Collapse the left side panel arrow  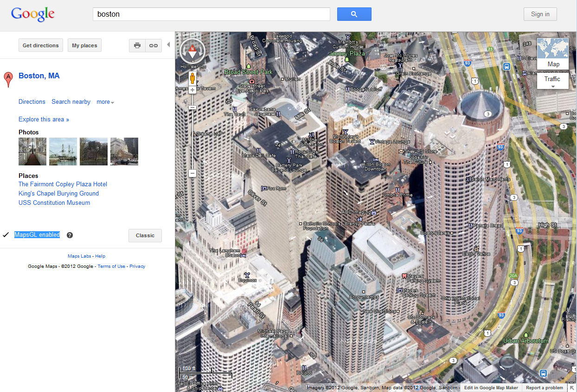[x=168, y=45]
